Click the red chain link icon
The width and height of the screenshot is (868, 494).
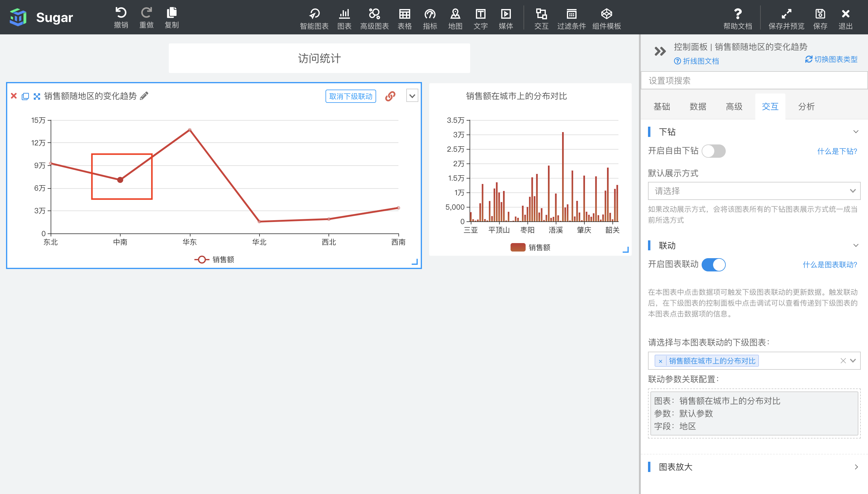click(x=390, y=97)
